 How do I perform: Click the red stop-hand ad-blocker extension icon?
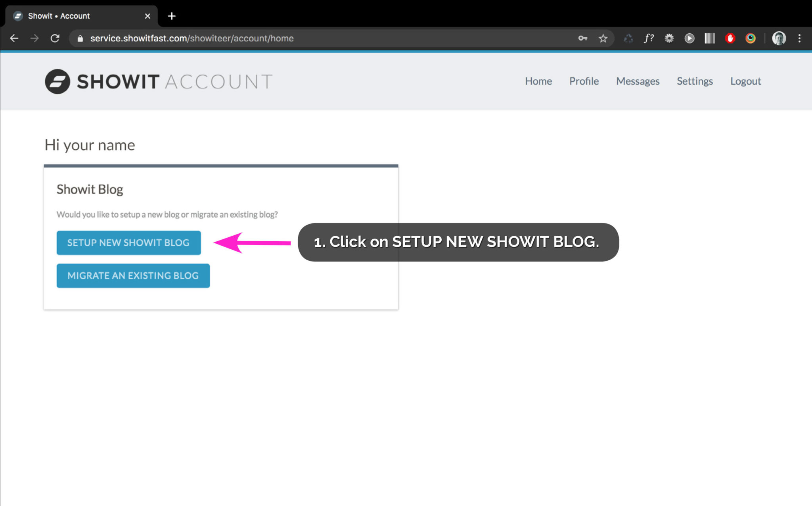730,38
